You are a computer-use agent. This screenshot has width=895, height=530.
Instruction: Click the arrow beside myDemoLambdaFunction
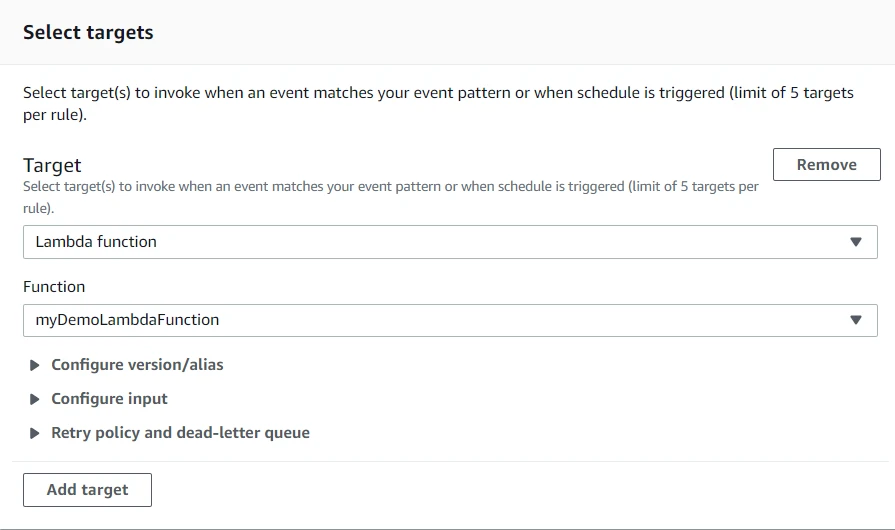pyautogui.click(x=855, y=320)
